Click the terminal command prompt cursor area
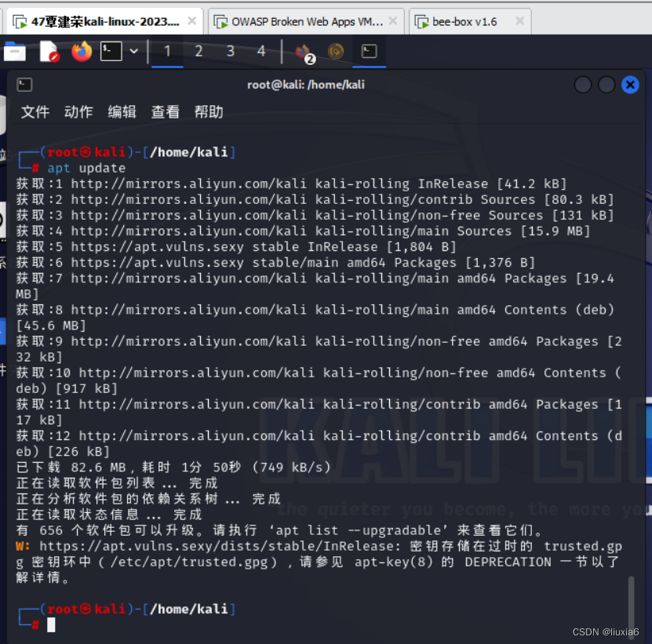This screenshot has width=652, height=644. click(x=49, y=624)
